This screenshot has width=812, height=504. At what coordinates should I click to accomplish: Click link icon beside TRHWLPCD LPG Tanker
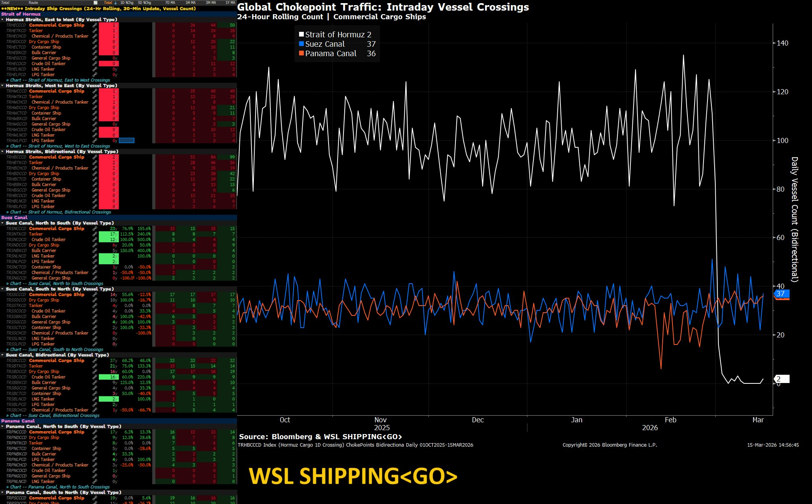tap(95, 141)
